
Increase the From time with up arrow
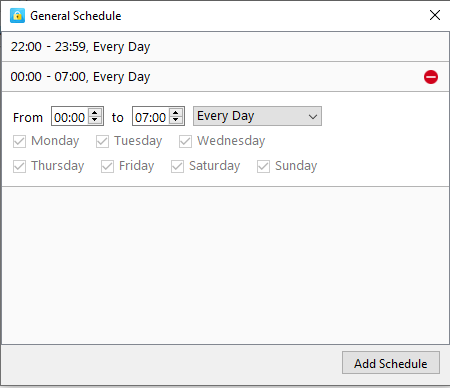coord(95,113)
